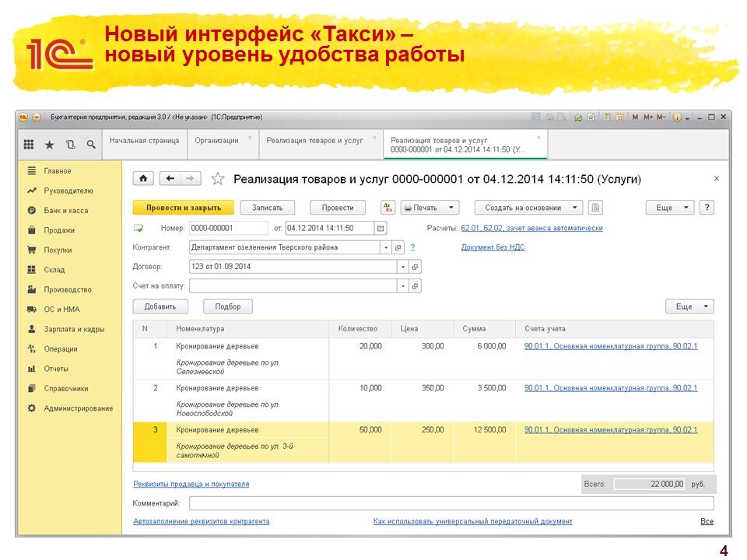Toggle the favorite star next to the document title
Image resolution: width=747 pixels, height=560 pixels.
point(217,179)
